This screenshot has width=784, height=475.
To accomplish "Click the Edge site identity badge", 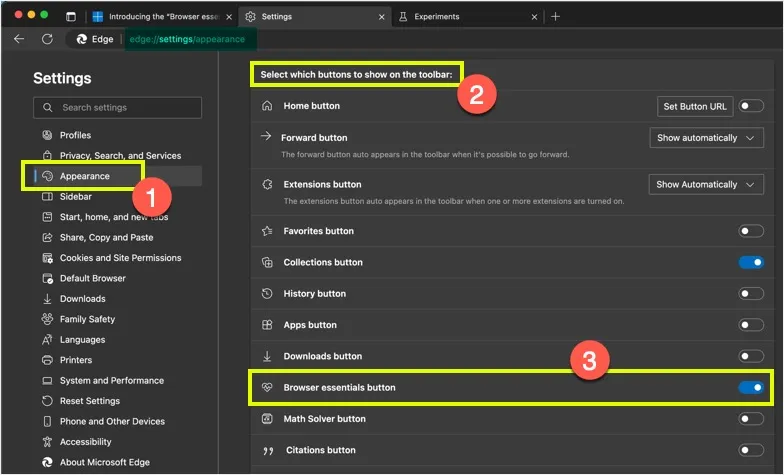I will coord(95,39).
